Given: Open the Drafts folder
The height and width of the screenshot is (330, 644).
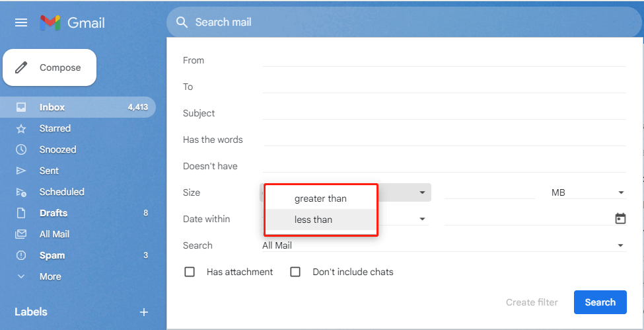Looking at the screenshot, I should [x=53, y=213].
